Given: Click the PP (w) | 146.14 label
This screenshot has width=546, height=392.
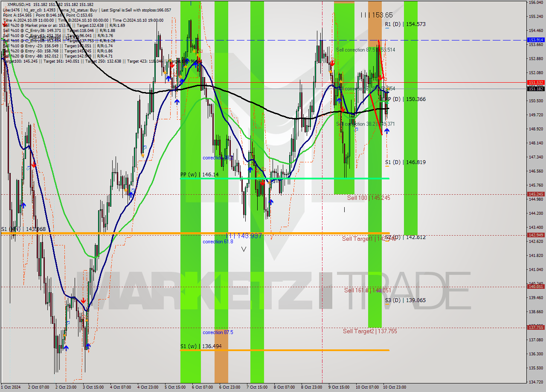Looking at the screenshot, I should click(199, 174).
